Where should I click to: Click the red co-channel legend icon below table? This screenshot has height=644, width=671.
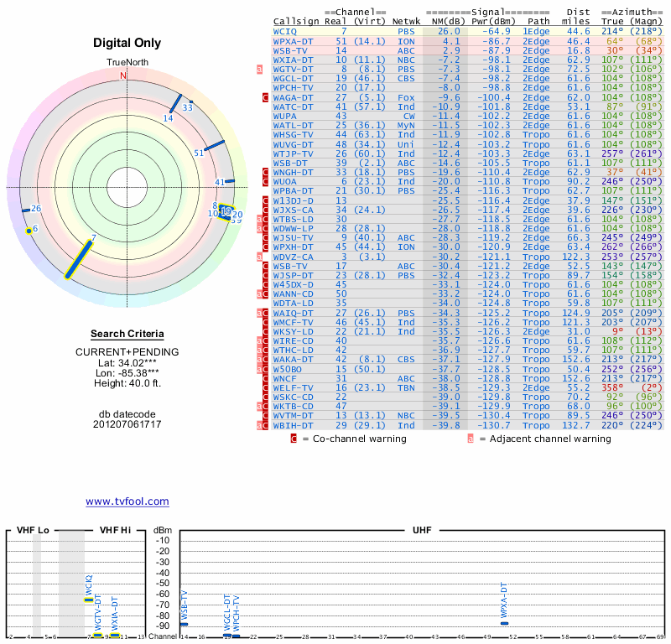click(x=294, y=438)
